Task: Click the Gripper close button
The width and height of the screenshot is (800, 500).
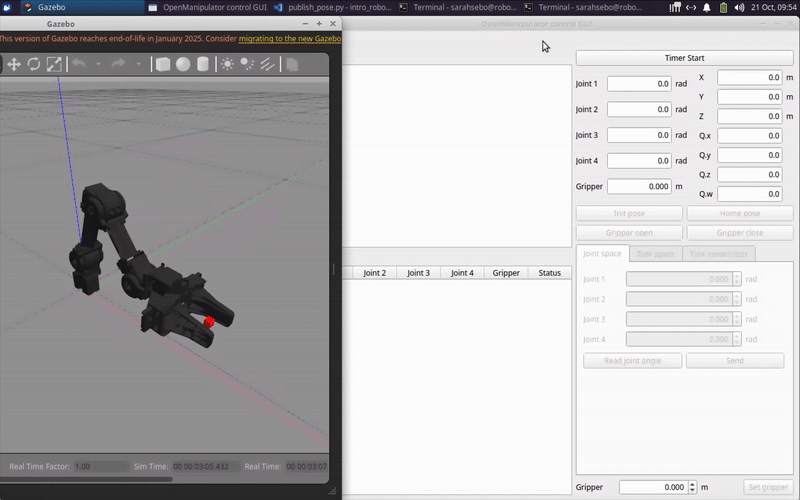Action: [x=740, y=233]
